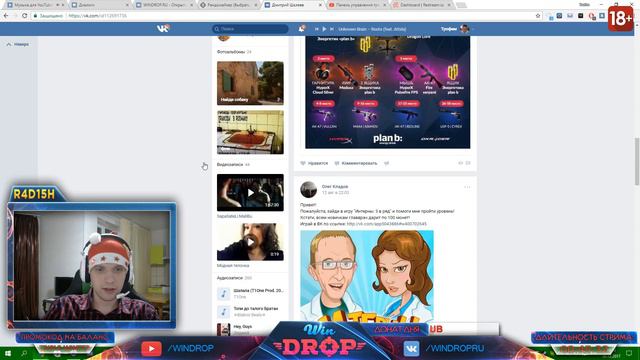Like the plan b giveaway post (Нравится)
The image size is (640, 360).
pyautogui.click(x=314, y=163)
